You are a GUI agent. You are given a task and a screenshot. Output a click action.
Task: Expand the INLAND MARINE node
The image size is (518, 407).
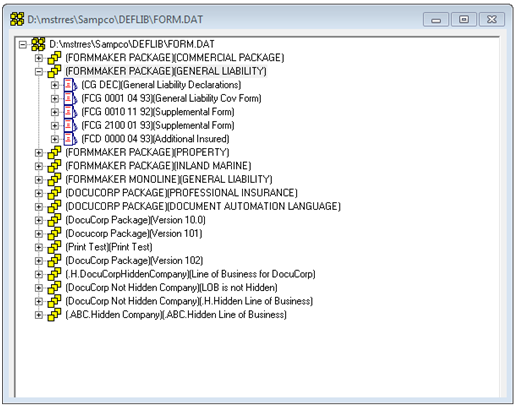coord(39,166)
